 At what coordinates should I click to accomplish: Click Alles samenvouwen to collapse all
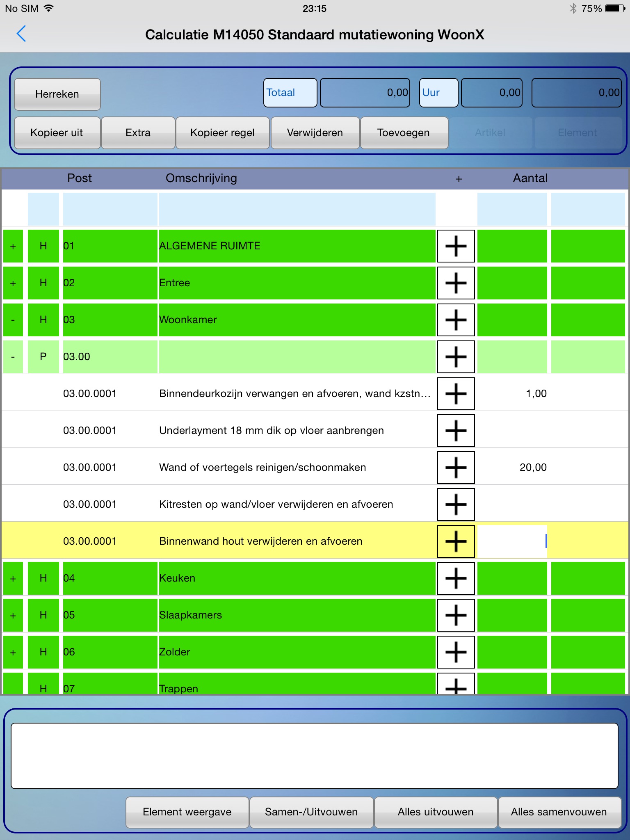pos(559,812)
